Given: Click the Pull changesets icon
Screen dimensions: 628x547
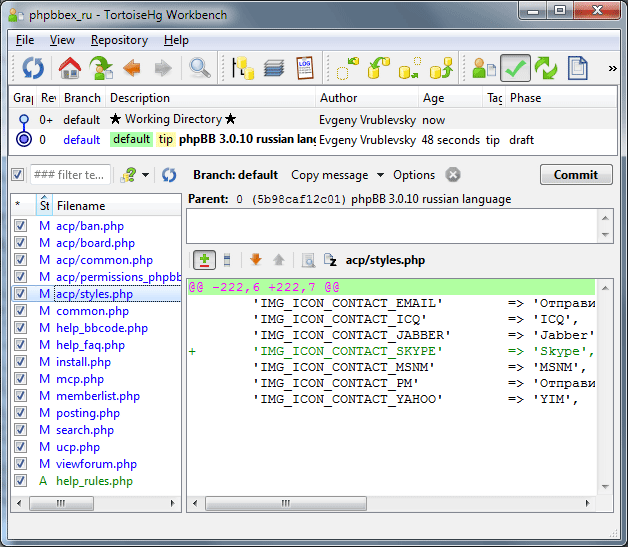Looking at the screenshot, I should coord(378,68).
